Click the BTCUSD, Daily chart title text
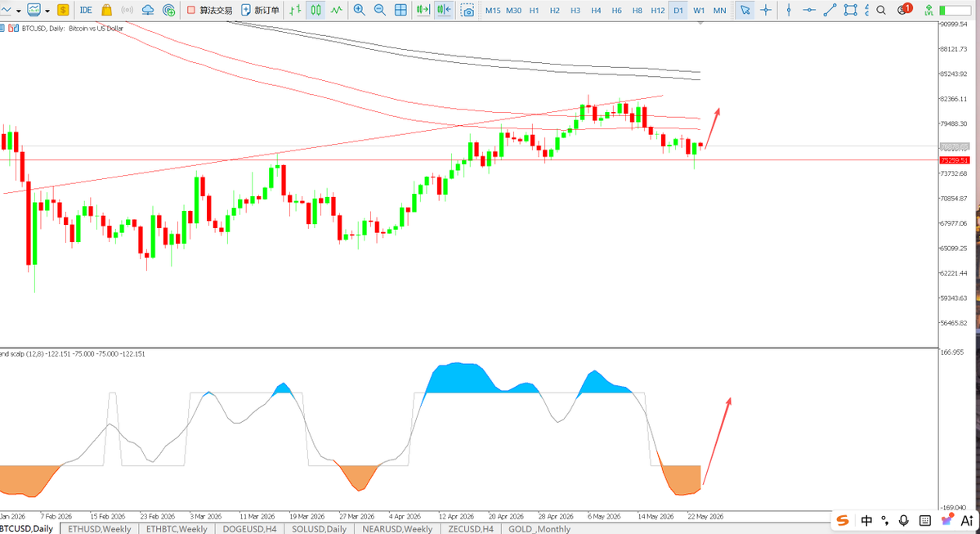This screenshot has height=534, width=980. 73,28
